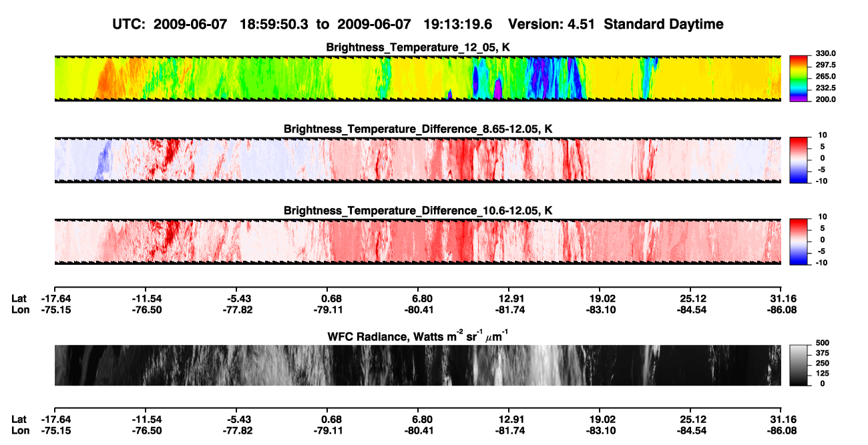868x445 pixels.
Task: Click latitude 19.02 on the axis above the WFC title
Action: [601, 298]
